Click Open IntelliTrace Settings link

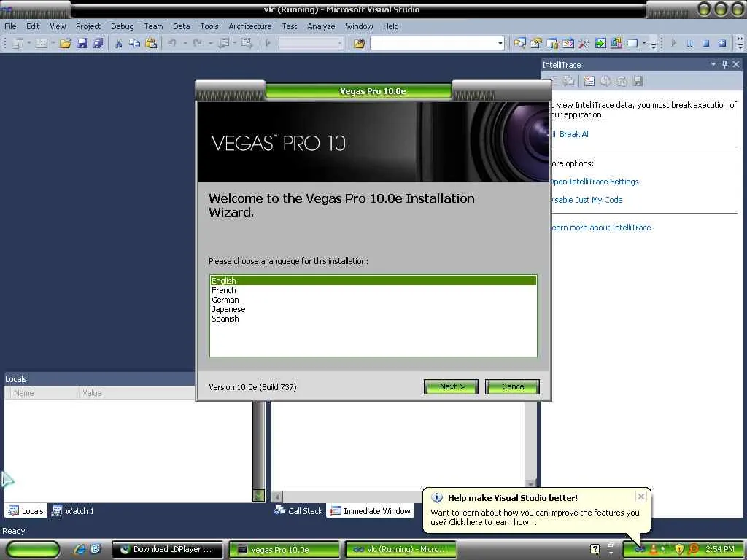(595, 182)
